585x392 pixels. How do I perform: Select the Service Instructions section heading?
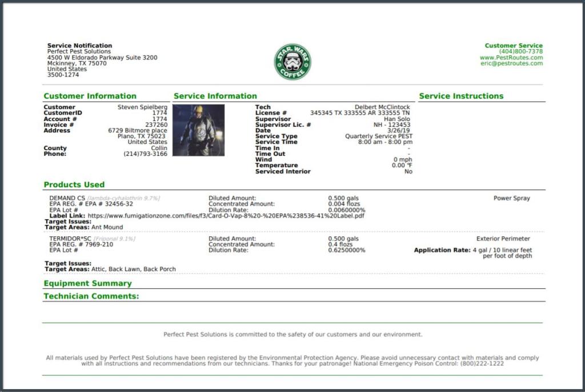coord(461,96)
